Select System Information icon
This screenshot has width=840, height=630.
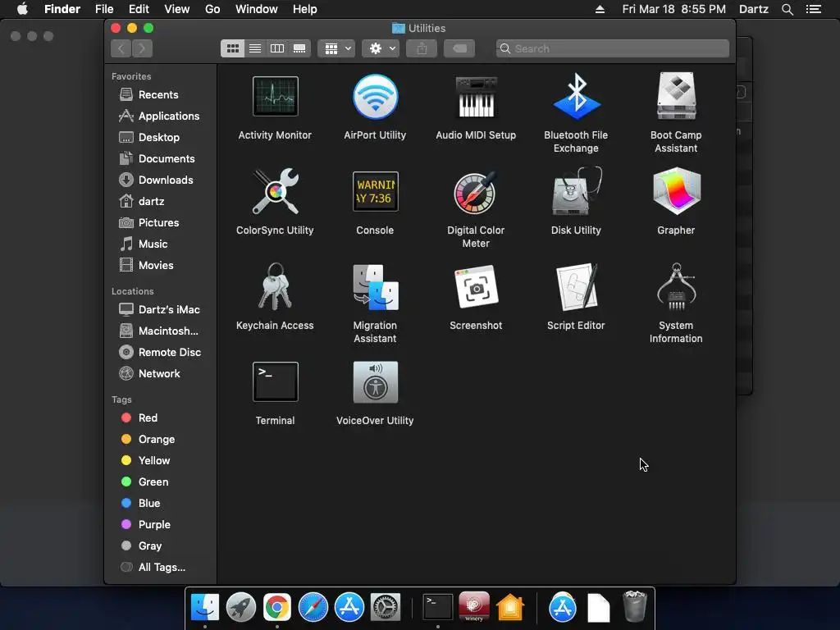[x=676, y=286]
